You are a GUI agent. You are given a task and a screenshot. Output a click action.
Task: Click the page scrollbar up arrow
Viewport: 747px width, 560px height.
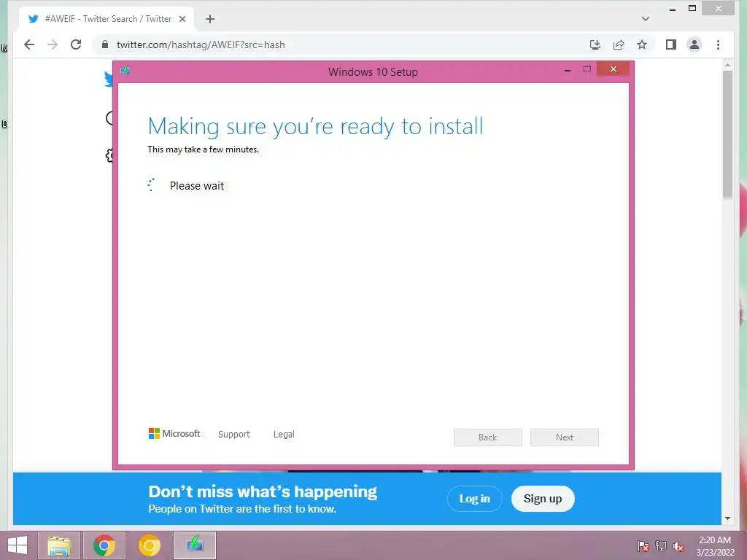pyautogui.click(x=727, y=64)
